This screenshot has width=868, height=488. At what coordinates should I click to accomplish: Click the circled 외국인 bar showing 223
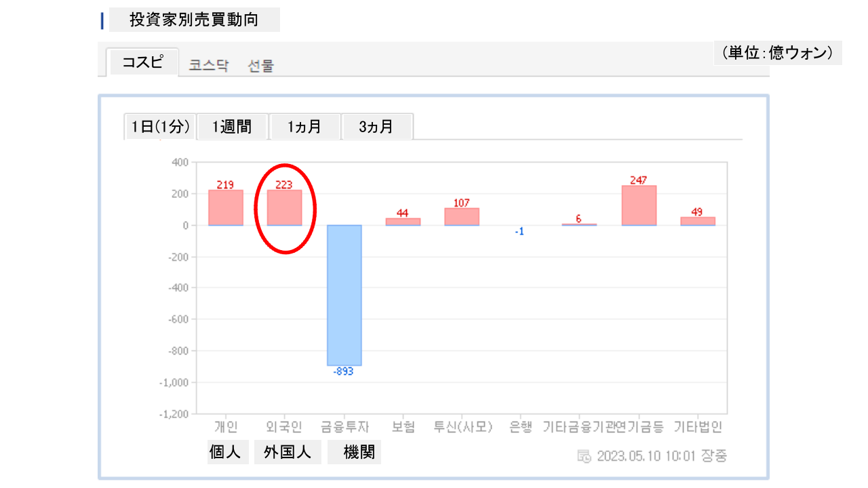point(284,207)
